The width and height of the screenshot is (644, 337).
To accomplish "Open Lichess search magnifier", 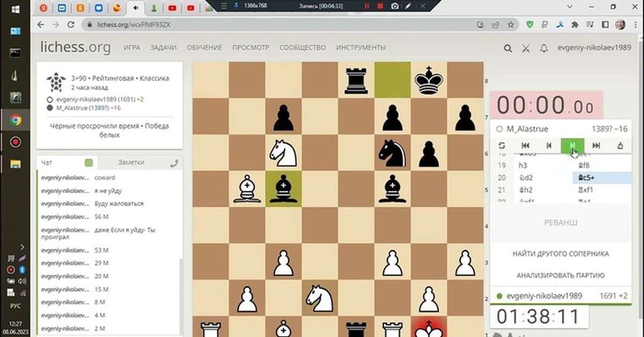I will (x=508, y=48).
